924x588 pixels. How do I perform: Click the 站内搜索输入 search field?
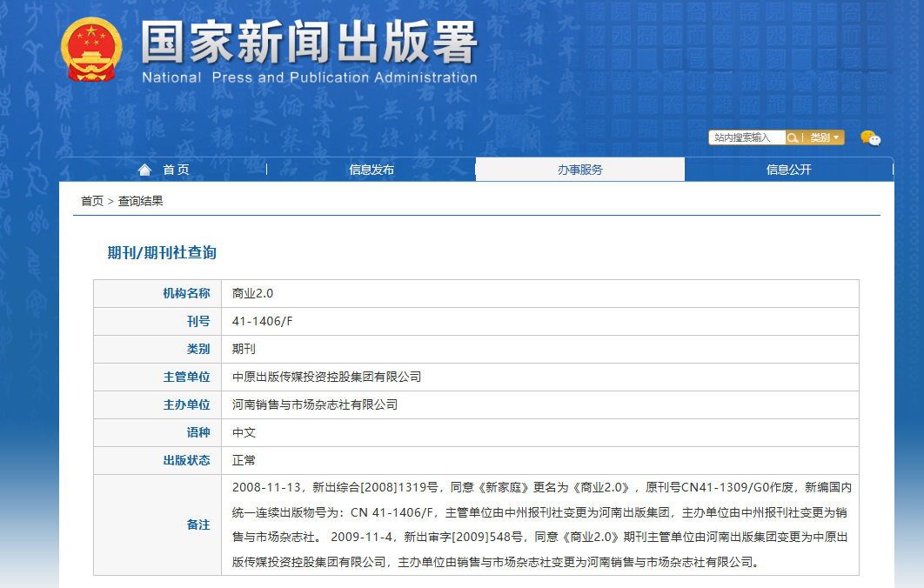(x=747, y=137)
